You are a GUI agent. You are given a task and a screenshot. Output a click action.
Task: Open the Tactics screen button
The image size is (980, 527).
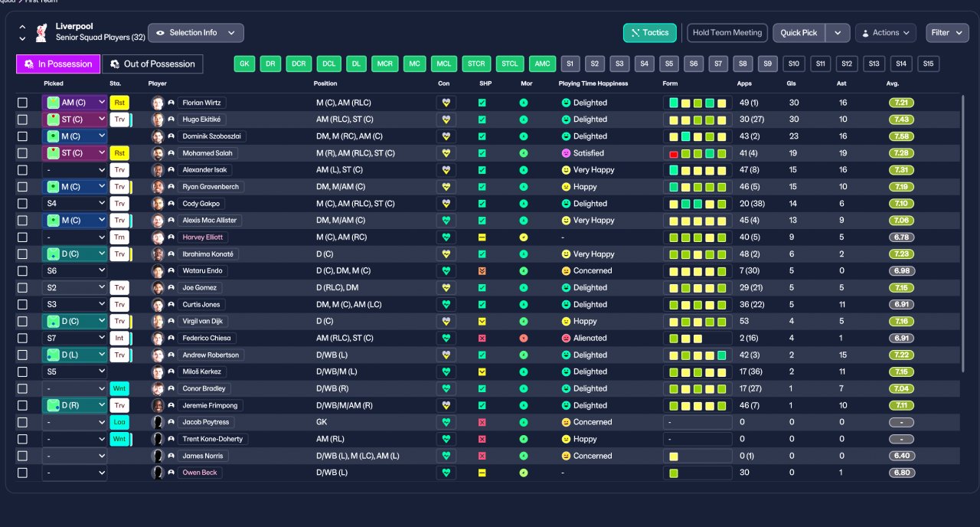pos(649,33)
